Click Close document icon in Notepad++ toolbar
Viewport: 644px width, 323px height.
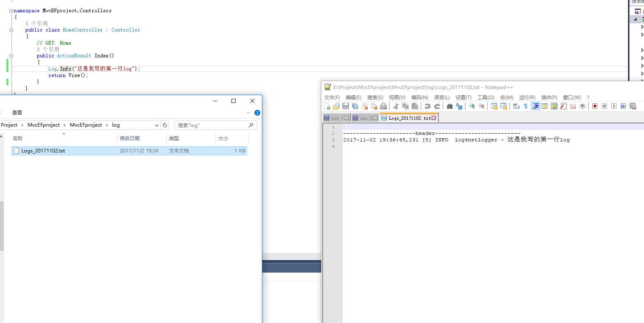tap(364, 106)
